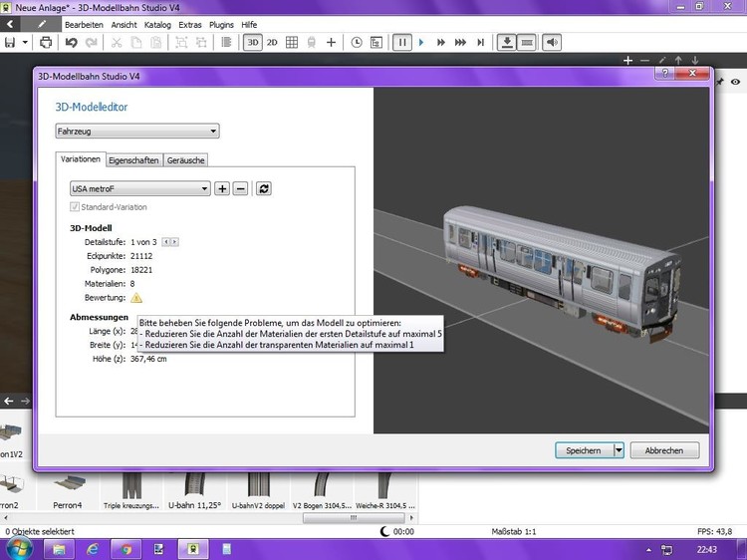Select the Variationen tab
This screenshot has height=560, width=747.
pyautogui.click(x=80, y=159)
